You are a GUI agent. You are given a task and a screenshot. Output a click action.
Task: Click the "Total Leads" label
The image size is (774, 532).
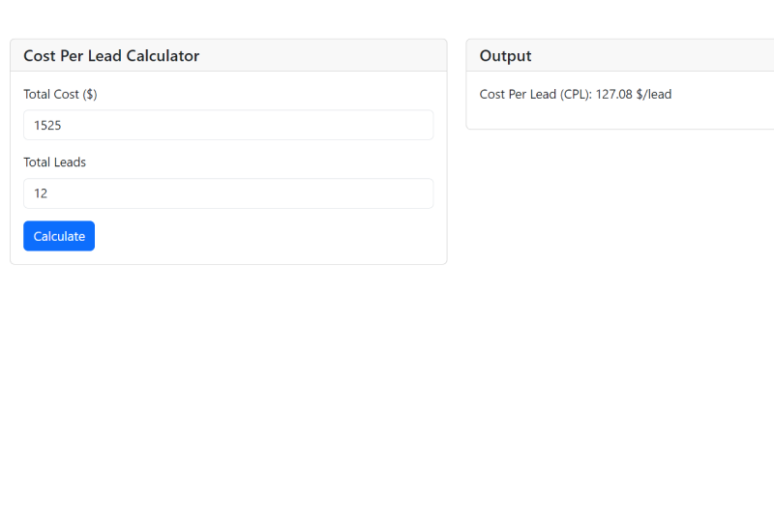click(54, 163)
